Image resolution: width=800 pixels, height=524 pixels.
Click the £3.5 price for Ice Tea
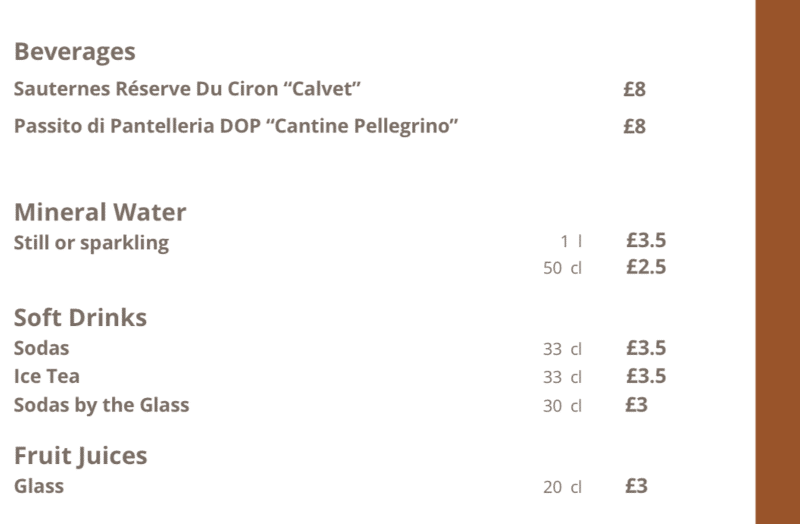tap(646, 376)
